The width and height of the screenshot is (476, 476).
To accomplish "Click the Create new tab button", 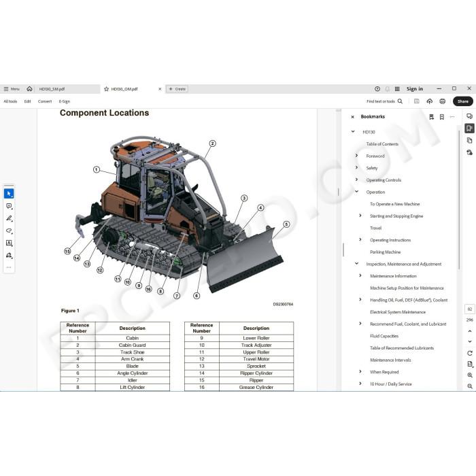I will pyautogui.click(x=177, y=89).
